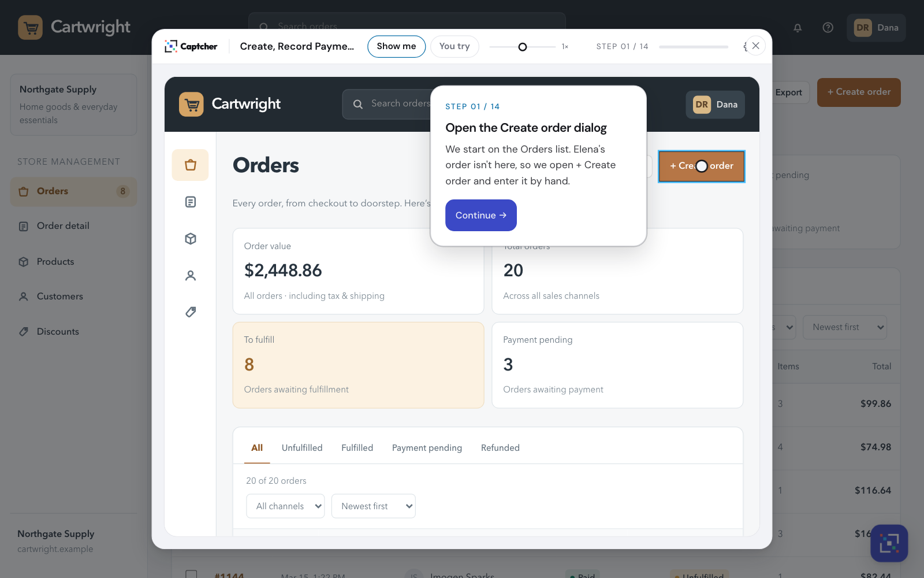Click the tutorial title Create, Record Payme...
Viewport: 924px width, 578px height.
pos(297,46)
